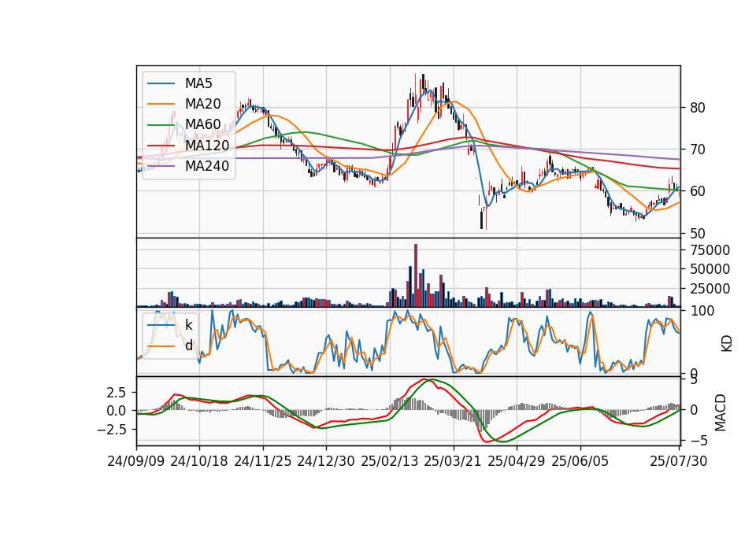Click the volume axis value 75000

click(710, 250)
